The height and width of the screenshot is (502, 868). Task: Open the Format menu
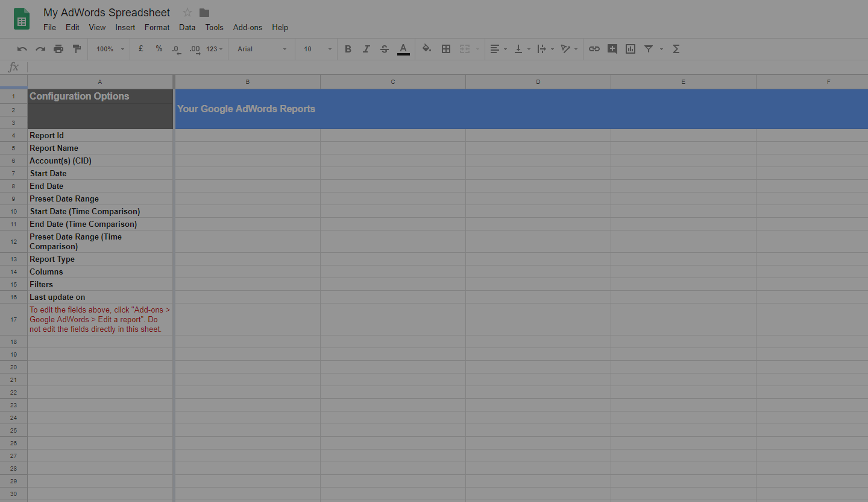tap(157, 27)
